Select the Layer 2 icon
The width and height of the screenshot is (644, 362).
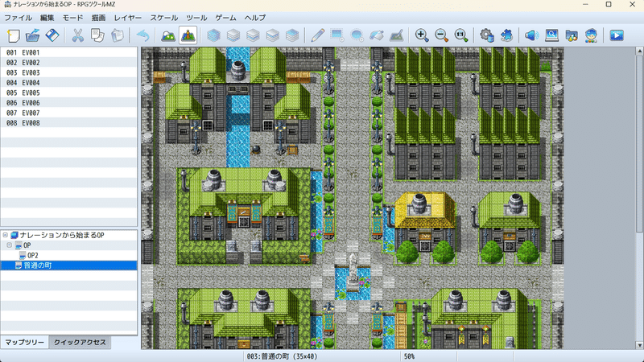[253, 35]
